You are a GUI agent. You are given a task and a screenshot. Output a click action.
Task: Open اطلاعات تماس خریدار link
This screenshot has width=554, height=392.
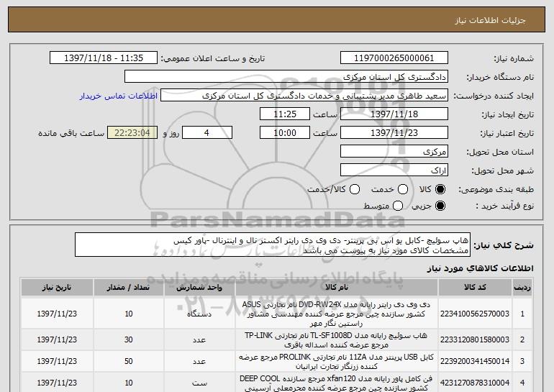[x=119, y=96]
